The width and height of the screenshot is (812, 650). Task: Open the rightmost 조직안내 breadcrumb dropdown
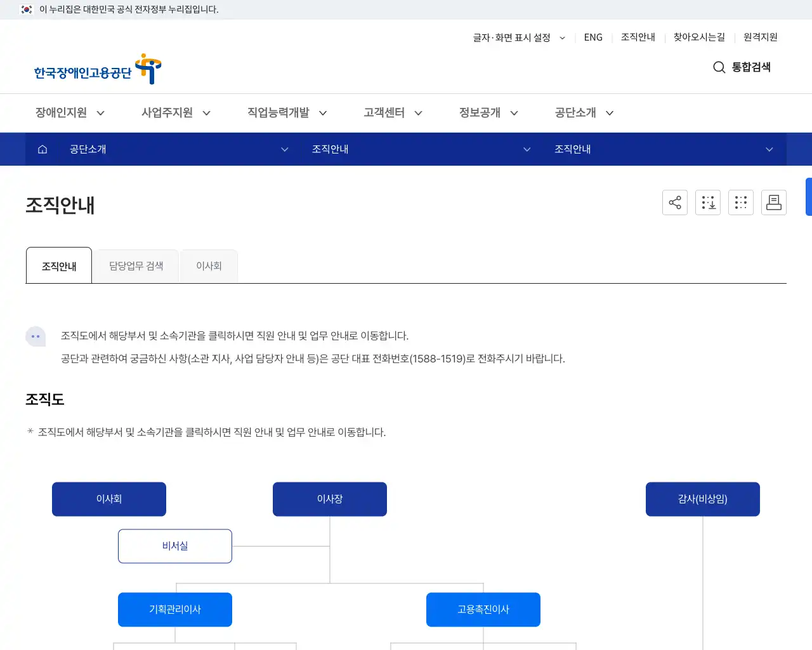769,149
